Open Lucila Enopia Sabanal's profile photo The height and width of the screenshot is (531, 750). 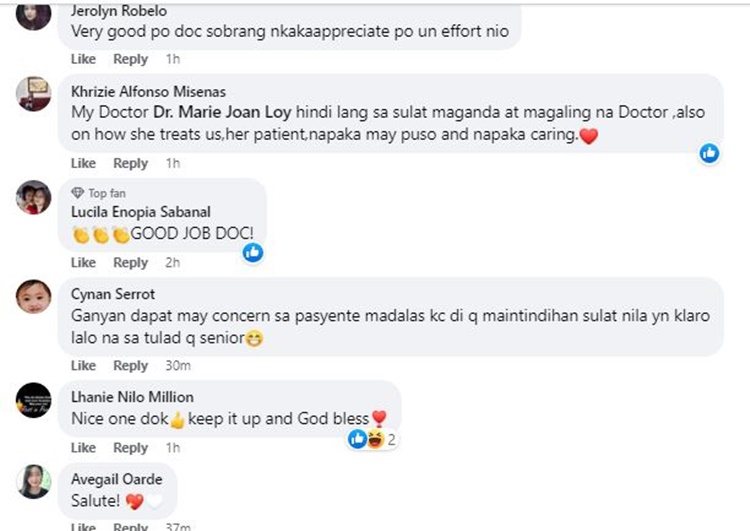click(33, 197)
